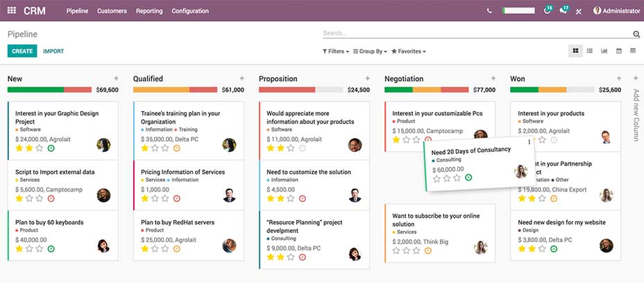The image size is (644, 283).
Task: Add a quick lead in Proposition column
Action: click(x=368, y=78)
